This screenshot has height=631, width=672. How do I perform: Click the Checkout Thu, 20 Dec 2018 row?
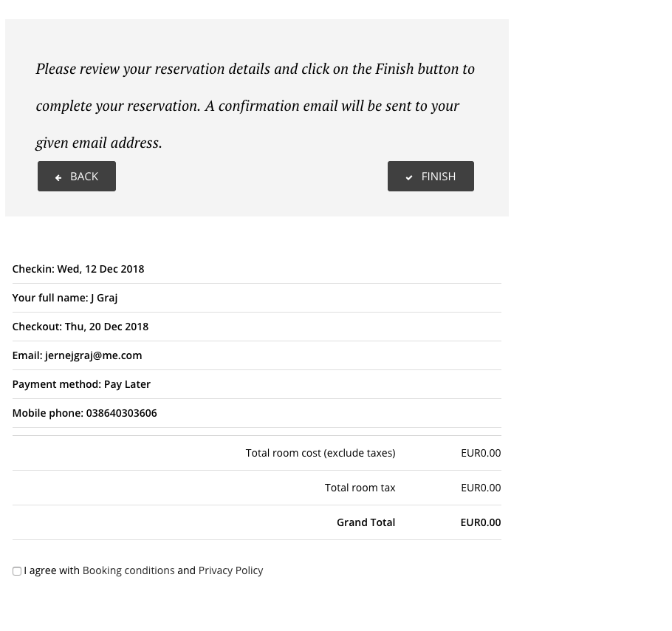coord(80,327)
